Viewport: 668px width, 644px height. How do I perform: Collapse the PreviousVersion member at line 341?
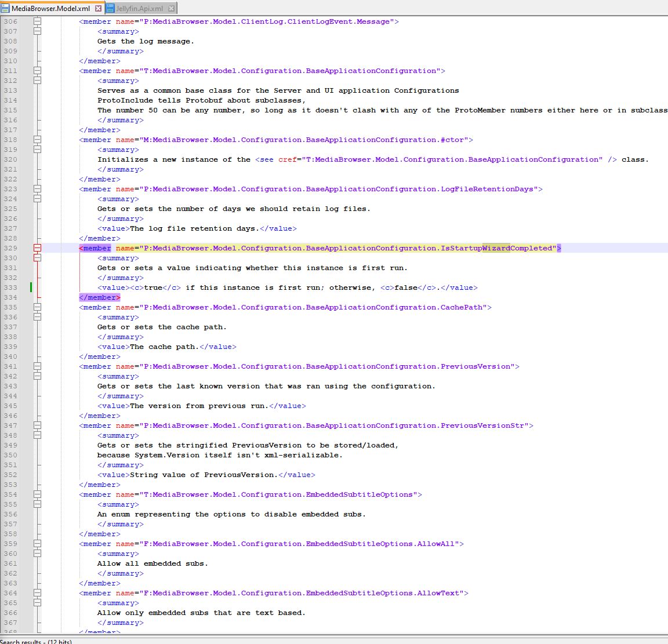[x=38, y=366]
